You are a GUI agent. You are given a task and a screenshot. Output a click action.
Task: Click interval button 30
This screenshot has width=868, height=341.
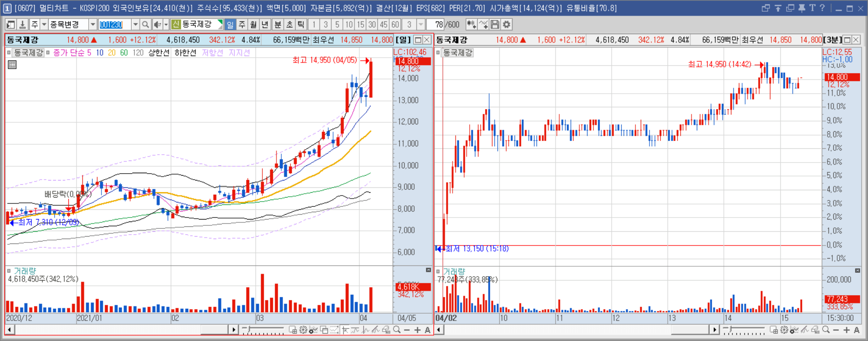click(x=372, y=24)
